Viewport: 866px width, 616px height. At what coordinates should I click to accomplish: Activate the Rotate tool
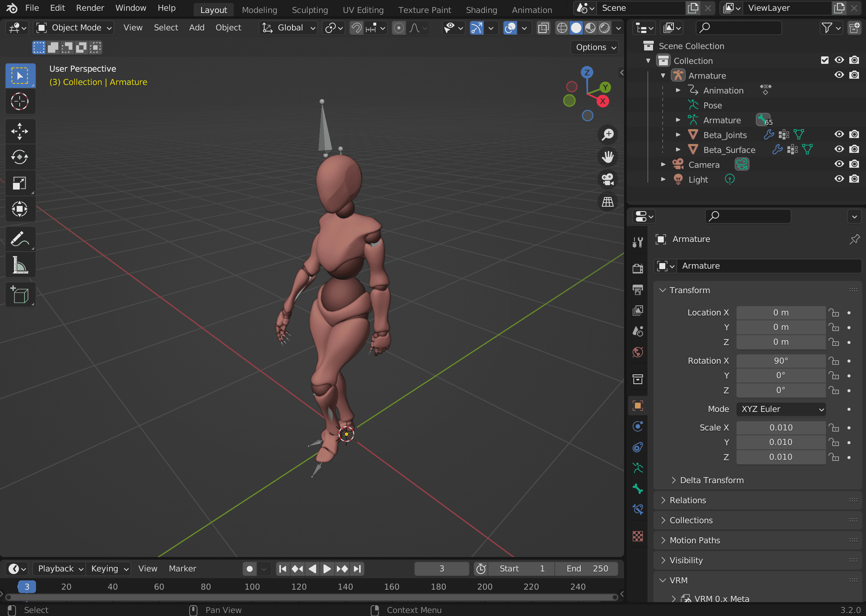(20, 157)
